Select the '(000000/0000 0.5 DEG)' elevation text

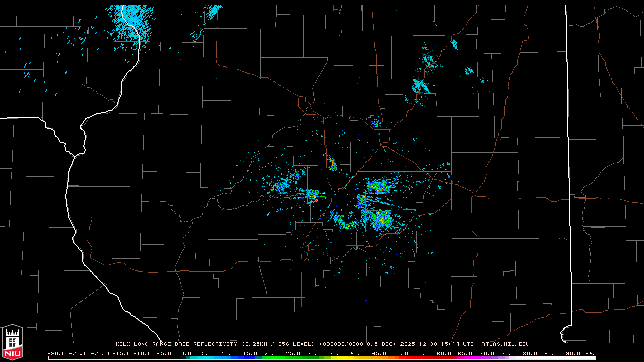(358, 344)
